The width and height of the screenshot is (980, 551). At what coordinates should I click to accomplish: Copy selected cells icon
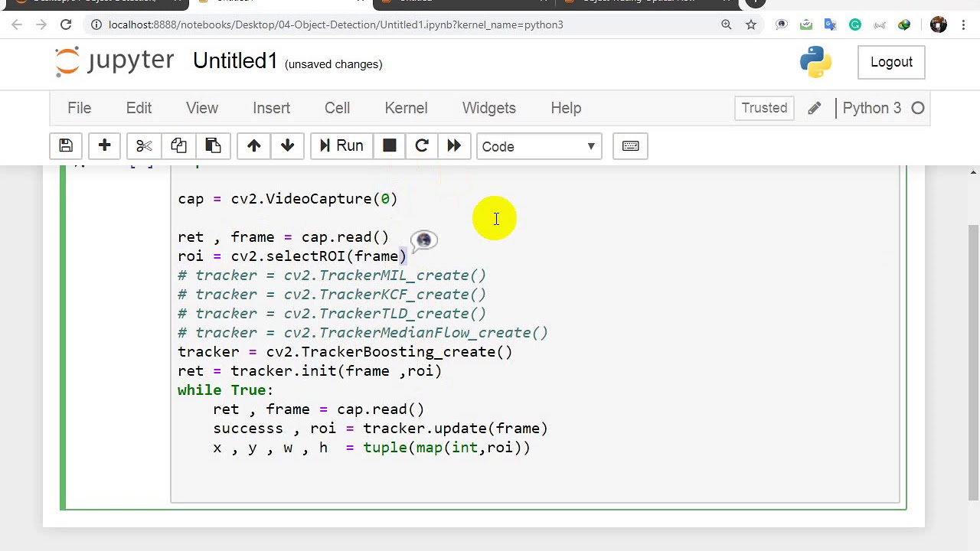coord(178,146)
